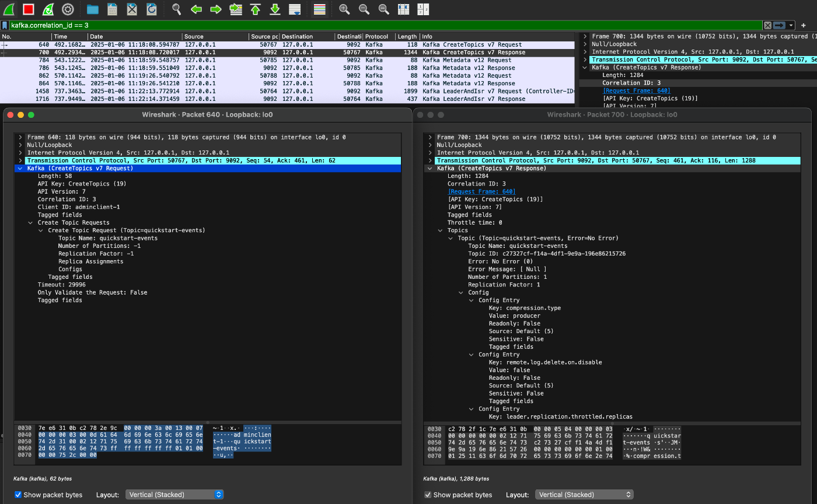Sort packet list by Date column
The image size is (817, 504).
[x=134, y=36]
